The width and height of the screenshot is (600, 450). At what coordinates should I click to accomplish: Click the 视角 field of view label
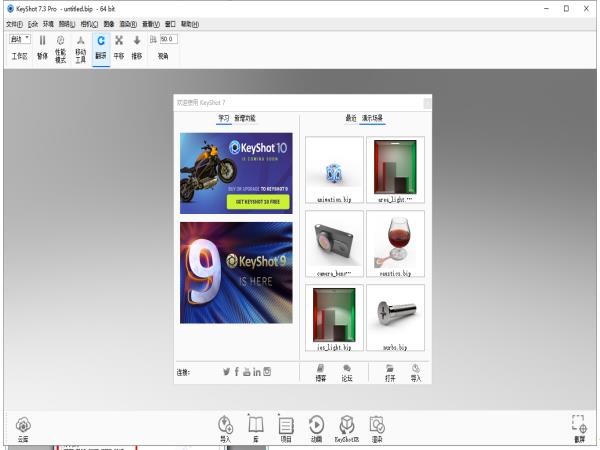coord(163,56)
